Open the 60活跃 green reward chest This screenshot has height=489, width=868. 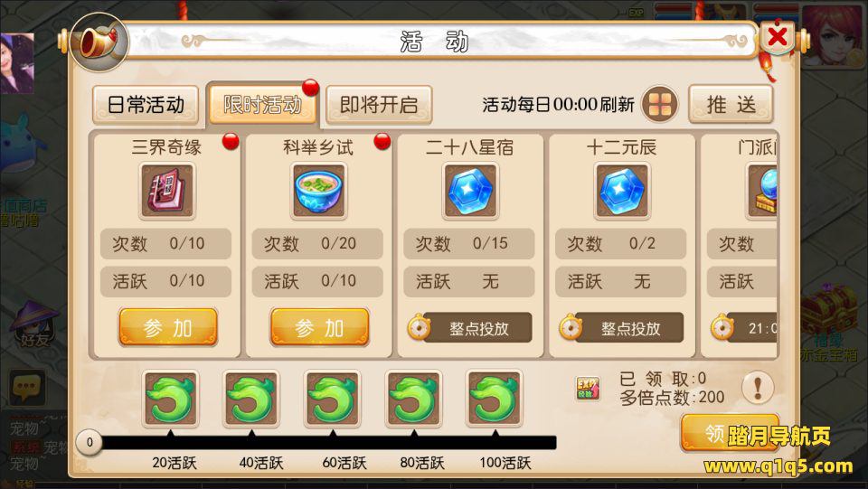point(332,399)
